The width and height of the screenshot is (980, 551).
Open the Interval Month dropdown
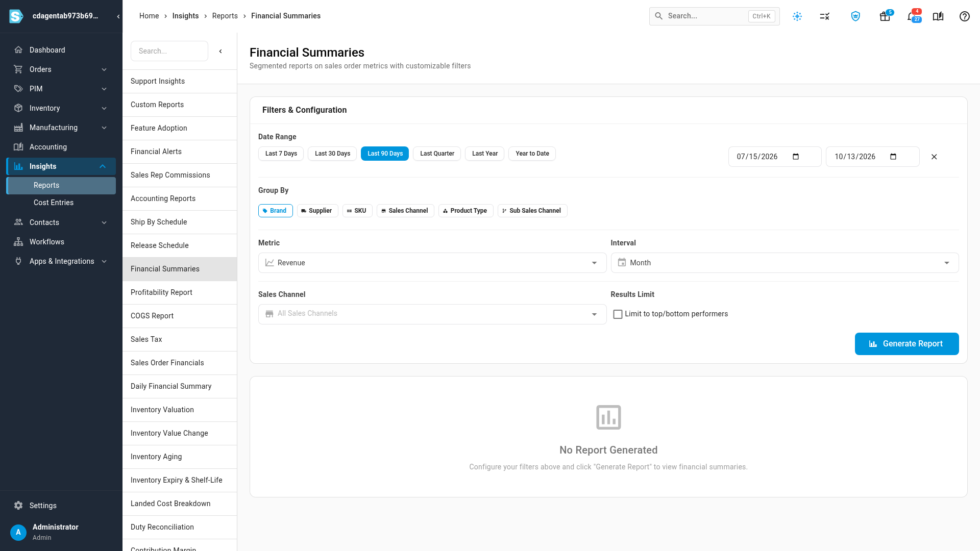[785, 263]
